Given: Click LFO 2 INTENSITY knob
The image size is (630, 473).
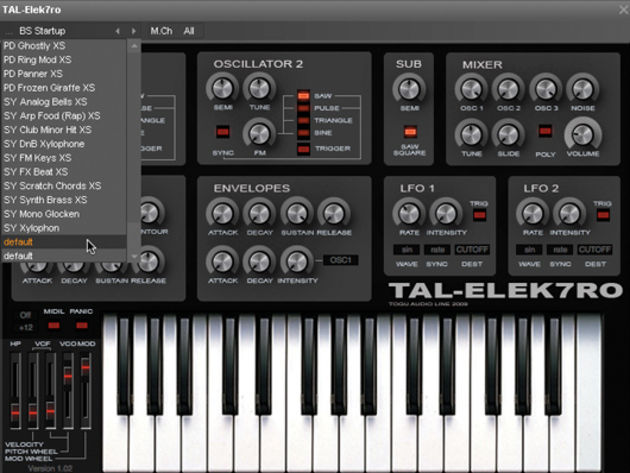Looking at the screenshot, I should click(x=569, y=213).
